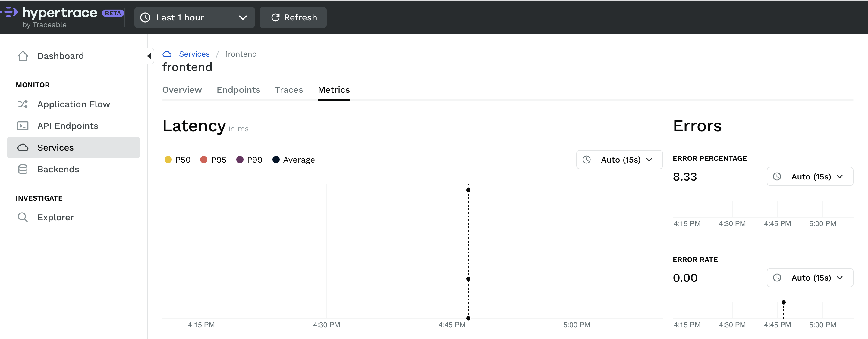Click the Explorer magnifier icon
Viewport: 868px width, 339px height.
click(x=23, y=217)
